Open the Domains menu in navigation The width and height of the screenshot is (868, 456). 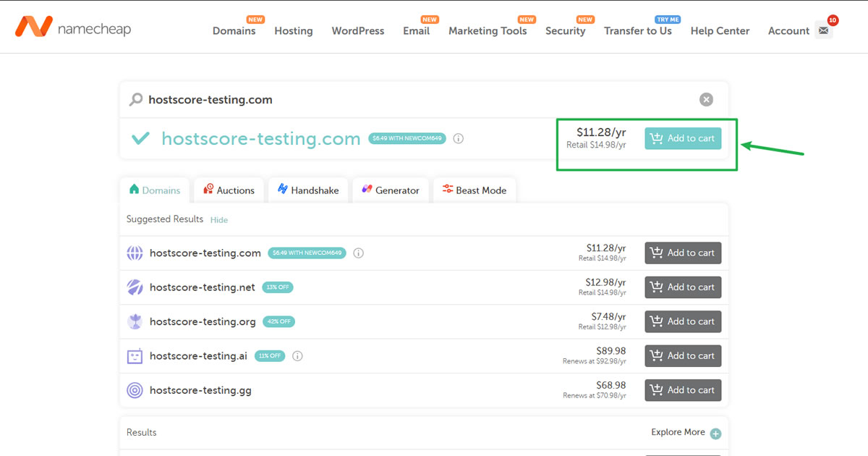coord(234,30)
